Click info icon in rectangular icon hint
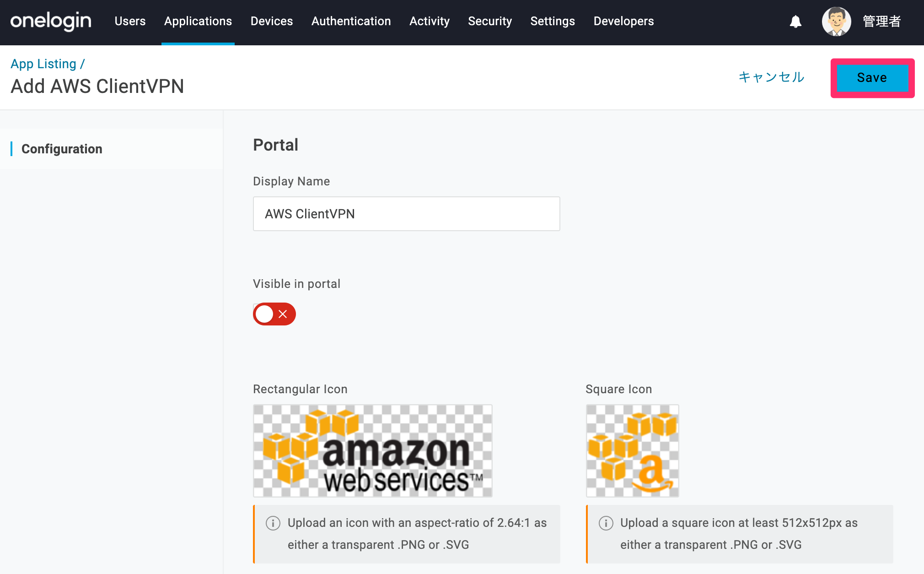Screen dimensions: 924x574 (x=273, y=523)
